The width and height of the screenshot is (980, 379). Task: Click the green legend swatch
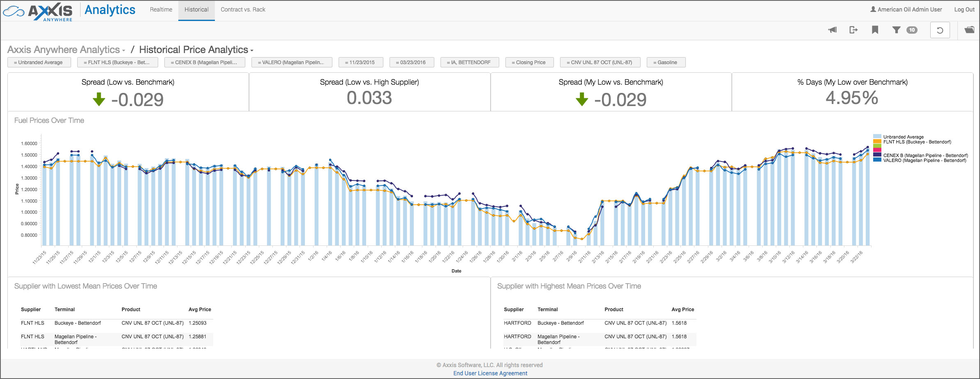coord(877,146)
